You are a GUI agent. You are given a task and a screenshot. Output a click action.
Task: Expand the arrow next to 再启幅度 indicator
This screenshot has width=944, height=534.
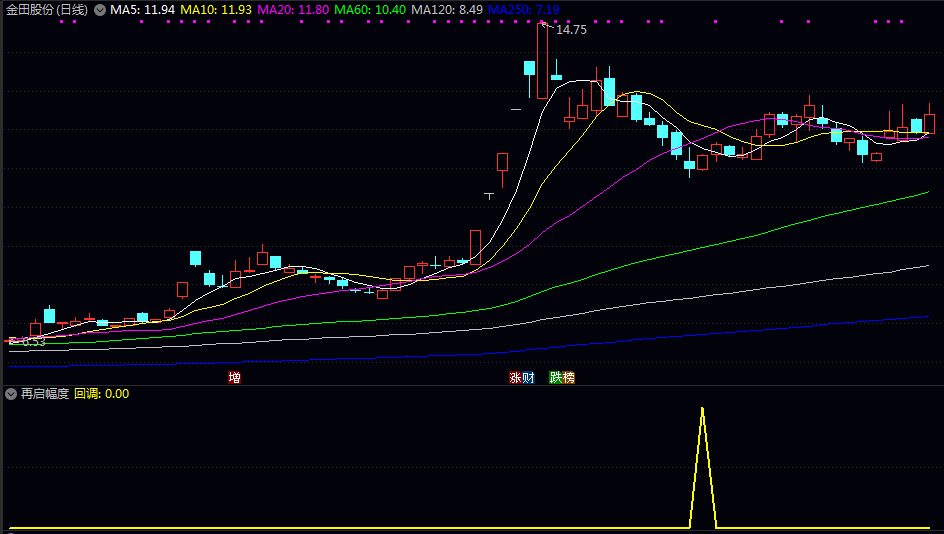pyautogui.click(x=11, y=394)
